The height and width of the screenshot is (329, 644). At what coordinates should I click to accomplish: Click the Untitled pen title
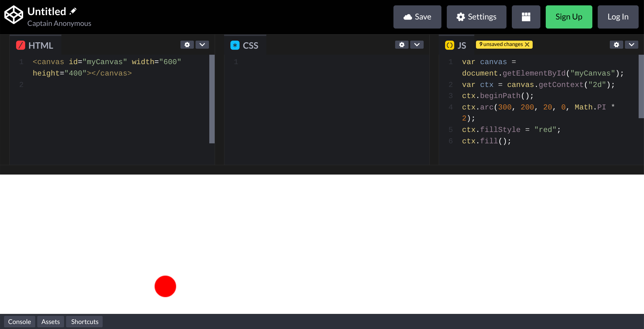tap(47, 11)
